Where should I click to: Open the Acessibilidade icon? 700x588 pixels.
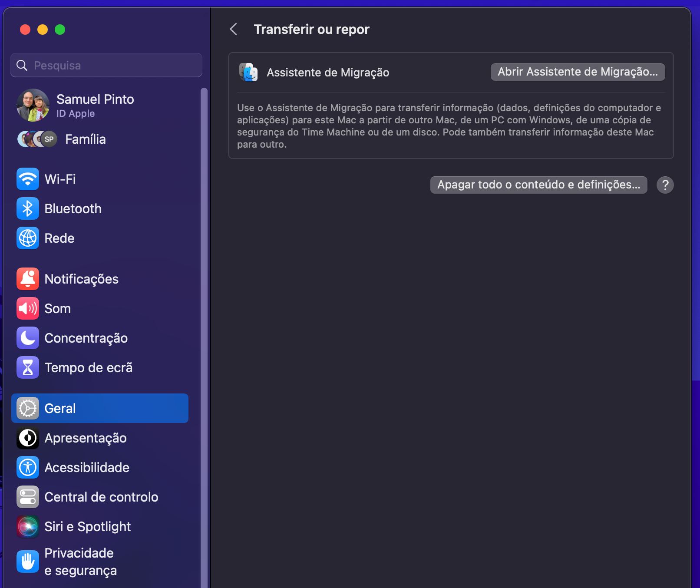[28, 467]
